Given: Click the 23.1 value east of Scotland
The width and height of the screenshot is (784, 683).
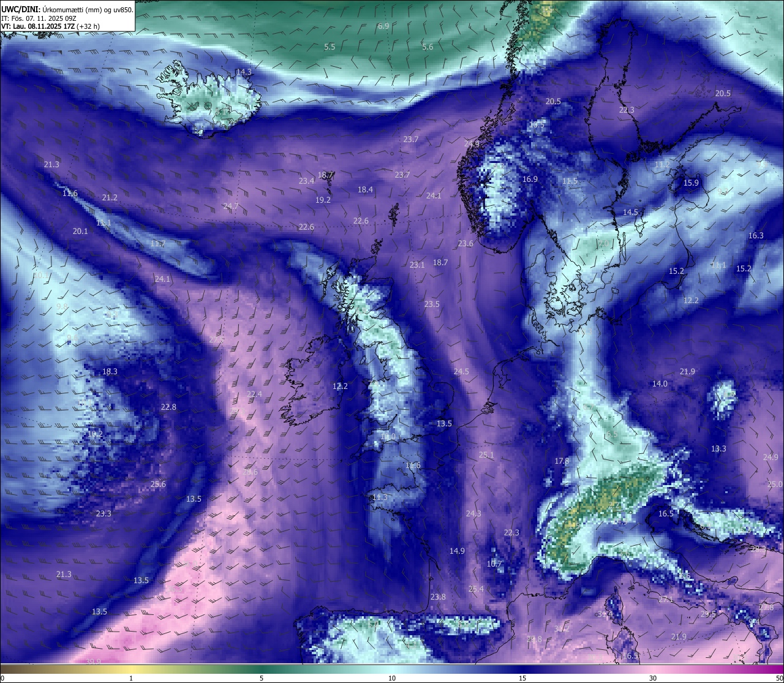Looking at the screenshot, I should click(x=417, y=265).
